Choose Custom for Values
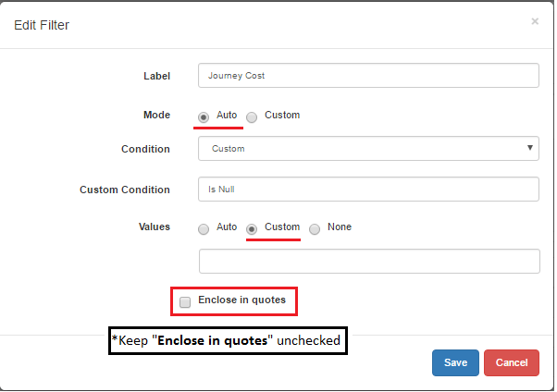The width and height of the screenshot is (557, 392). pos(252,229)
